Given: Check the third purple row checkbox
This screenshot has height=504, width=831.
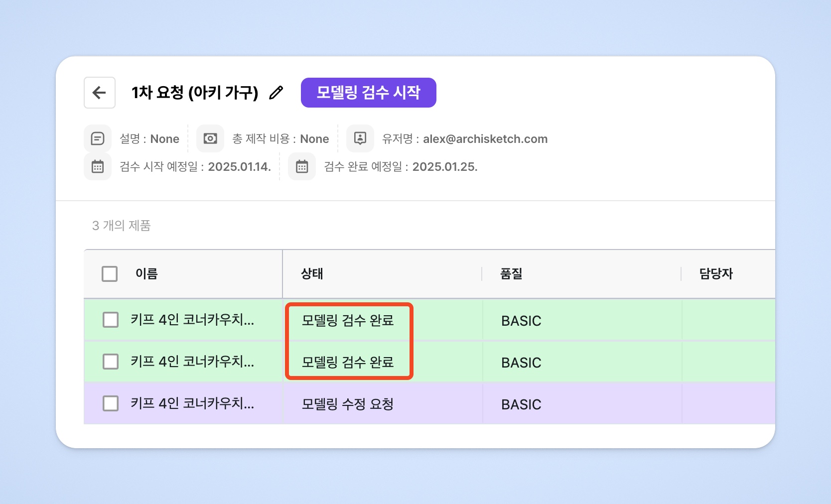Looking at the screenshot, I should pyautogui.click(x=111, y=403).
